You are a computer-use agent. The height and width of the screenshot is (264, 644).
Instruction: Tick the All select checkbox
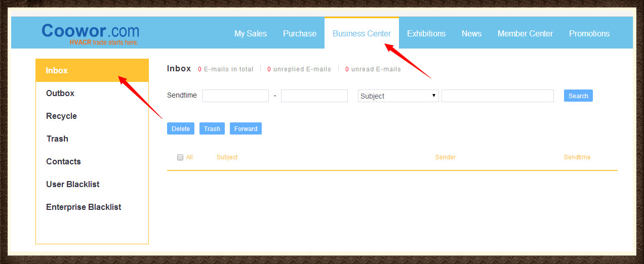click(180, 157)
